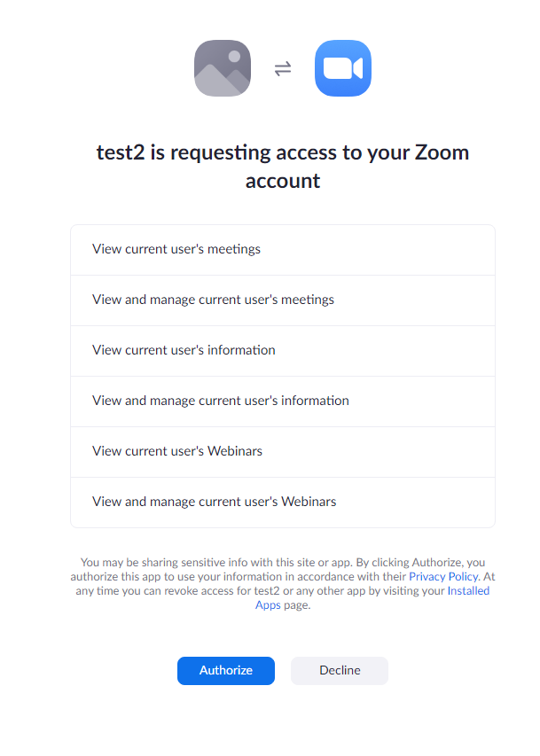
Task: Decline the access request
Action: coord(340,671)
